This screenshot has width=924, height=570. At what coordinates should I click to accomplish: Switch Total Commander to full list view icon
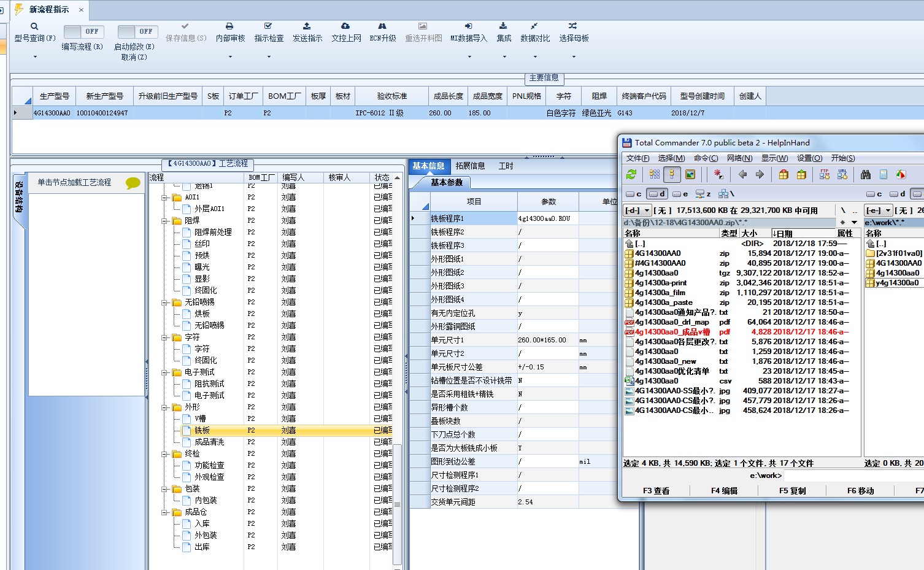pos(672,175)
